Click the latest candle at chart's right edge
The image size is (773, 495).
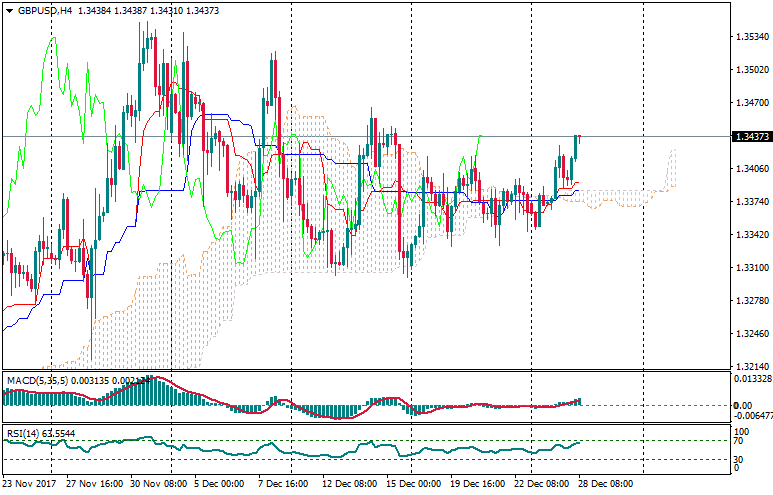577,146
